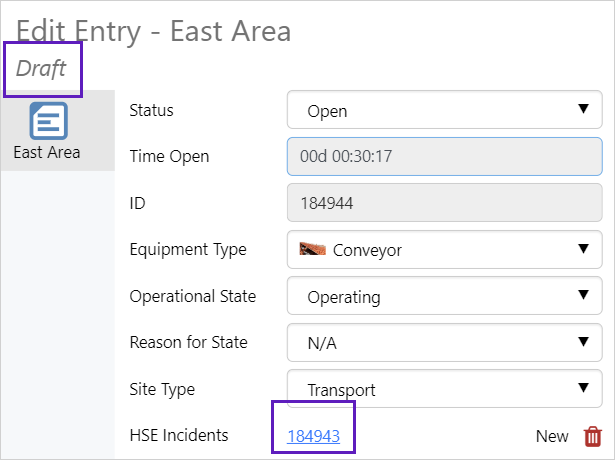Image resolution: width=615 pixels, height=460 pixels.
Task: Click the Operational State label
Action: [x=193, y=296]
